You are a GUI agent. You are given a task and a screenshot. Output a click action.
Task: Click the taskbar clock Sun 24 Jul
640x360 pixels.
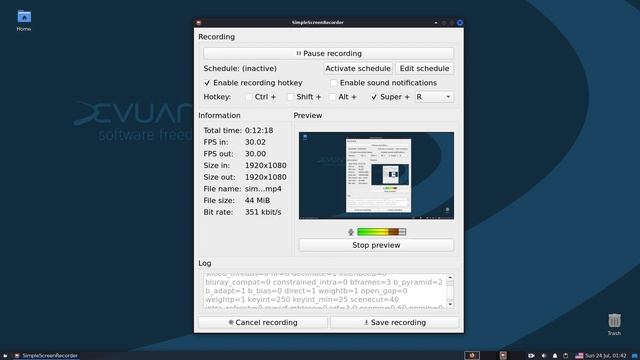coord(606,356)
